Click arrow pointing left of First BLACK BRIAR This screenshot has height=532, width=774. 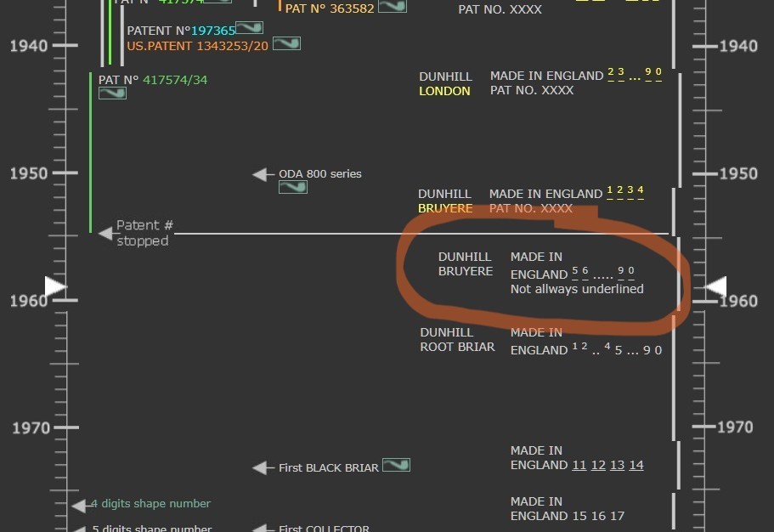tap(262, 467)
